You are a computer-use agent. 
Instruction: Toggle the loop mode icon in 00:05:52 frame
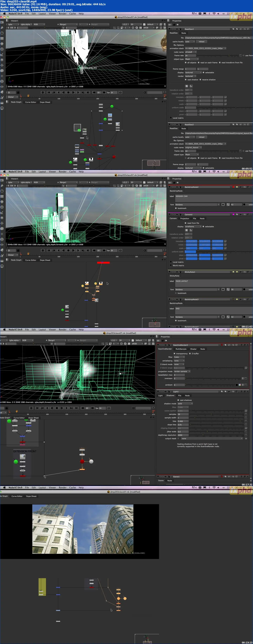[120, 93]
